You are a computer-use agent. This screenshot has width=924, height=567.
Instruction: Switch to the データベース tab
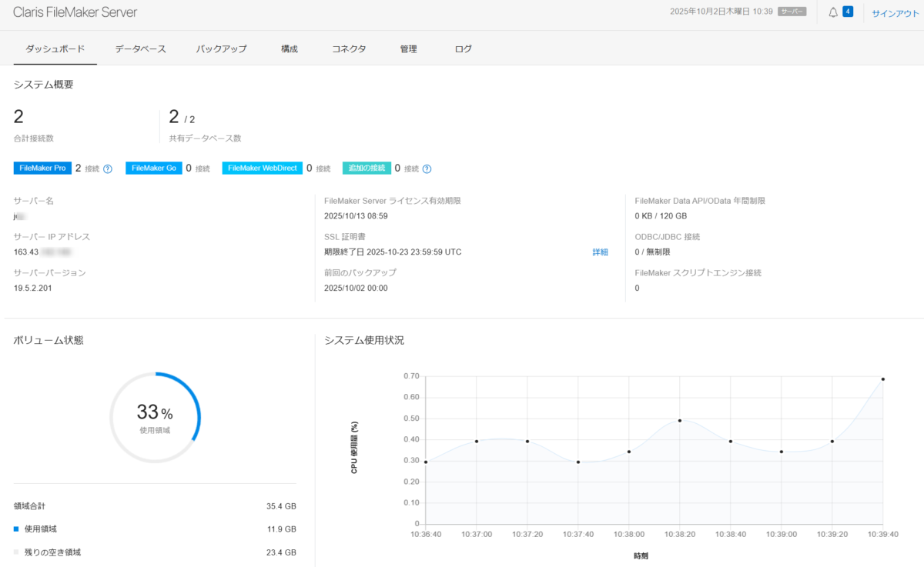coord(140,48)
